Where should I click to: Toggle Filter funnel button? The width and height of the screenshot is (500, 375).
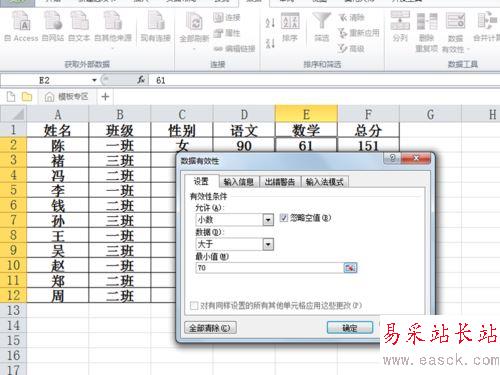point(322,27)
